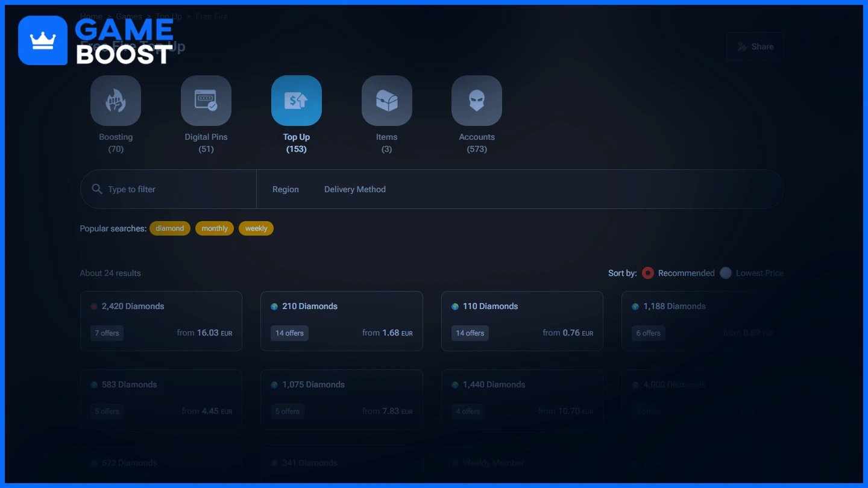Open the 1,188 Diamonds card
This screenshot has width=868, height=488.
coord(703,321)
